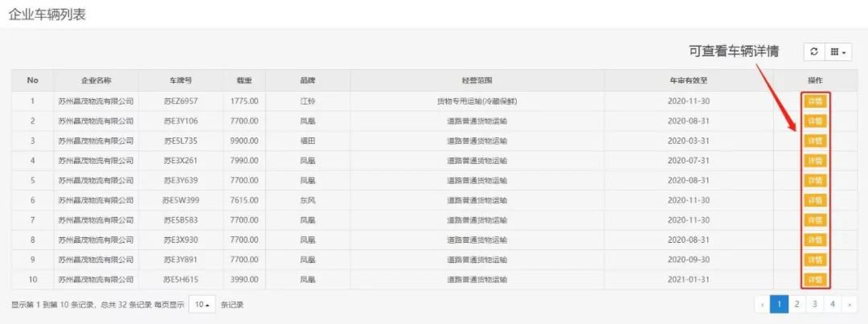Click the 品牌 column header
This screenshot has height=324, width=868.
pyautogui.click(x=308, y=80)
